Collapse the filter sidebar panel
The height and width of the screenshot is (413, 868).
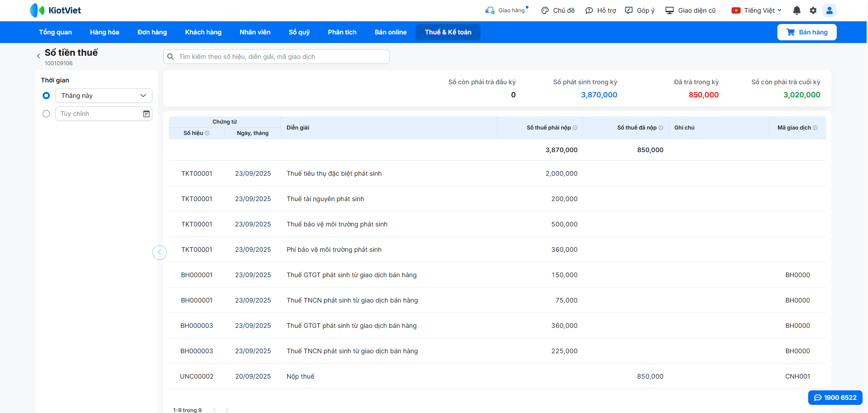tap(160, 252)
